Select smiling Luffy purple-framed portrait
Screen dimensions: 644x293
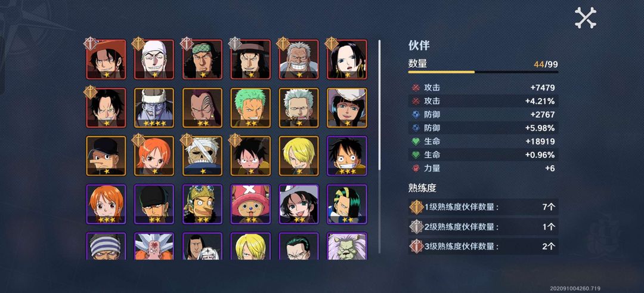tap(347, 156)
